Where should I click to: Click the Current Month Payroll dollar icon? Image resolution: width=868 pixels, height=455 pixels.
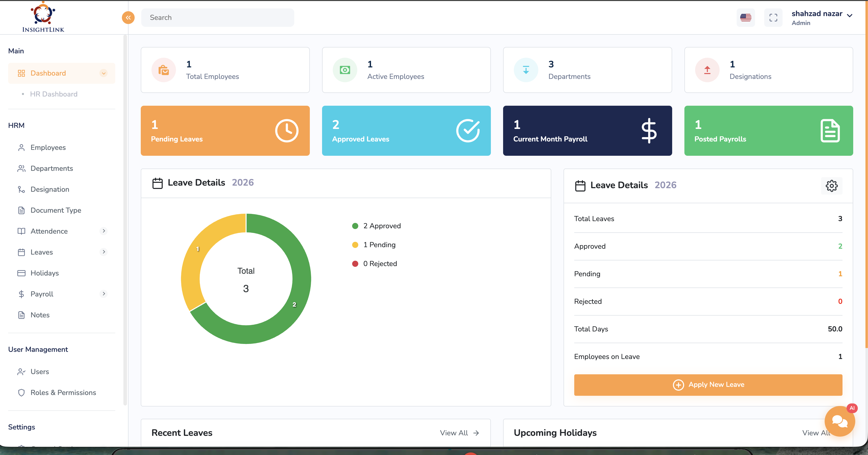coord(649,130)
